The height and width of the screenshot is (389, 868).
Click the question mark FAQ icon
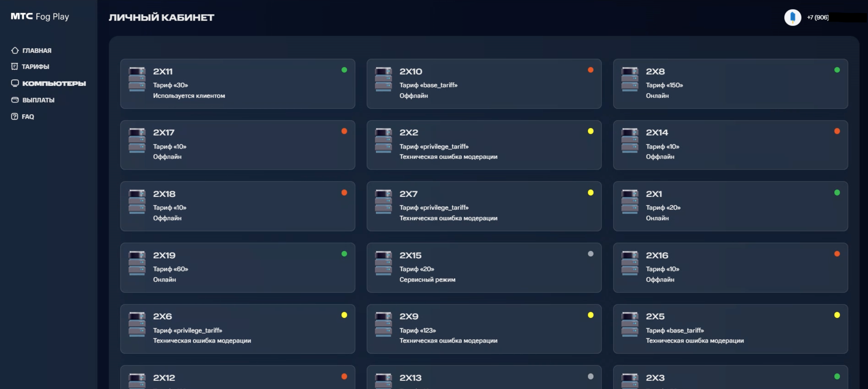click(x=14, y=117)
